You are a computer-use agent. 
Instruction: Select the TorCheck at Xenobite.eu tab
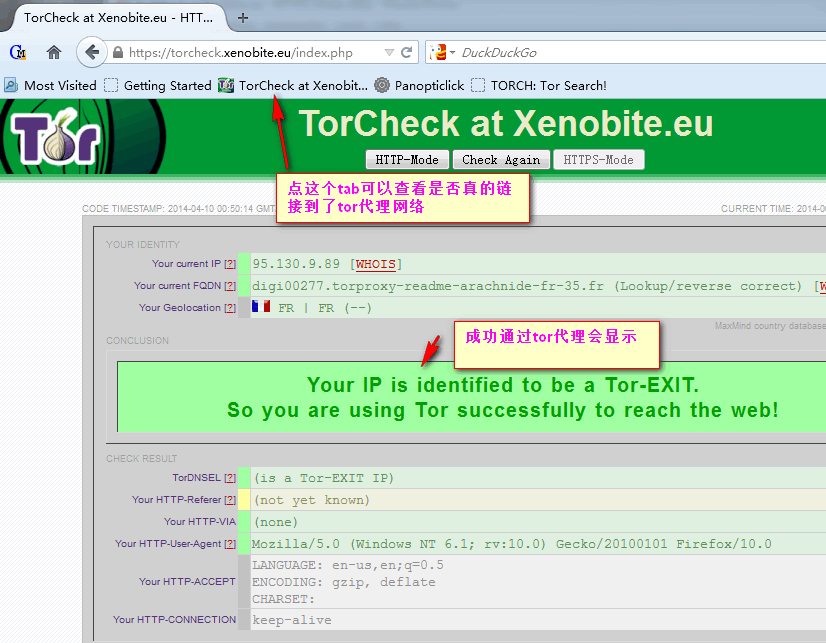coord(118,18)
